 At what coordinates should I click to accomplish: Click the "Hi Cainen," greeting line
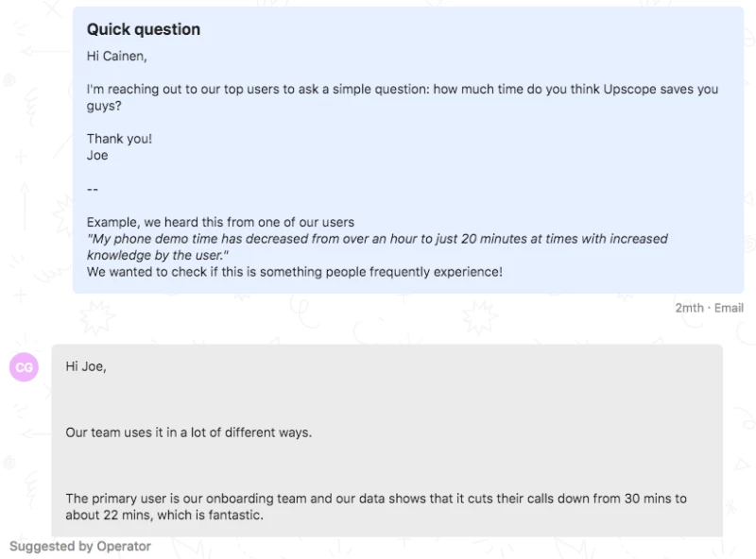[116, 56]
